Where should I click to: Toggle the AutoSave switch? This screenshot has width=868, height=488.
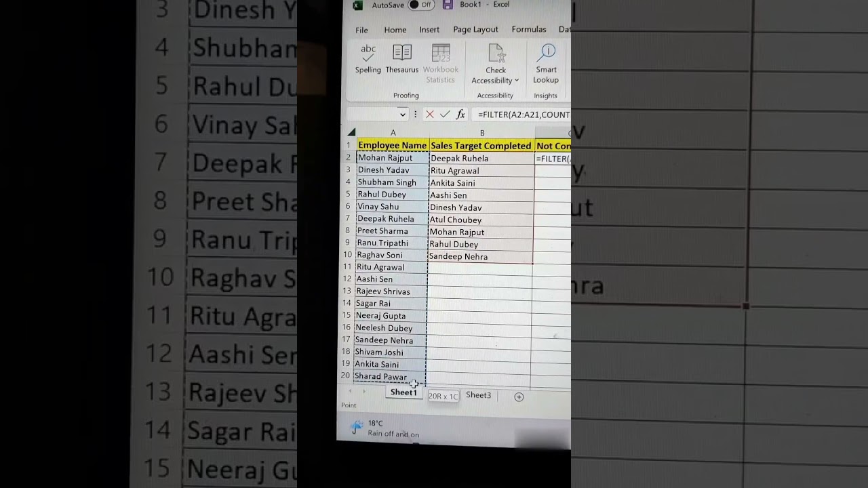[422, 5]
